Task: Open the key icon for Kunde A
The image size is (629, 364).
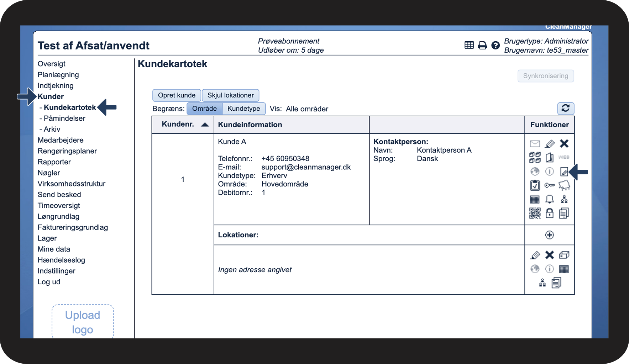Action: (x=549, y=185)
